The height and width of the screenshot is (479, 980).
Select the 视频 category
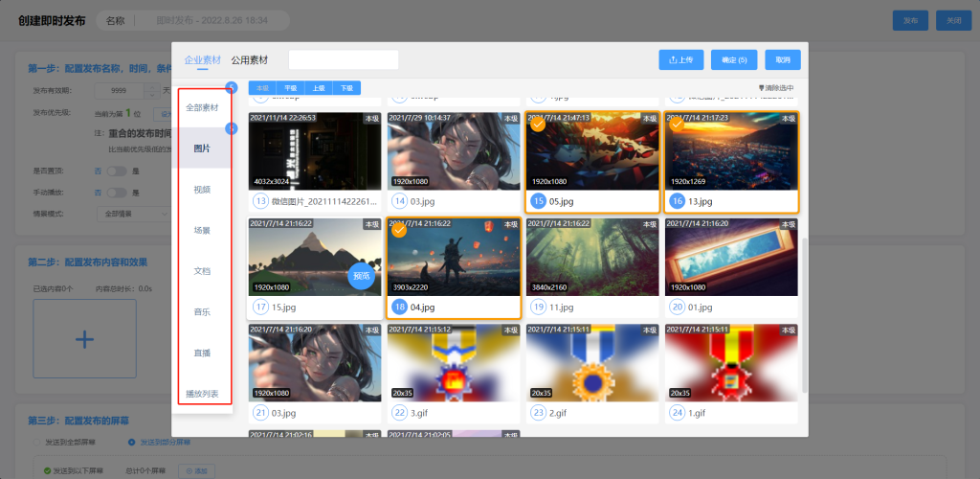[202, 190]
